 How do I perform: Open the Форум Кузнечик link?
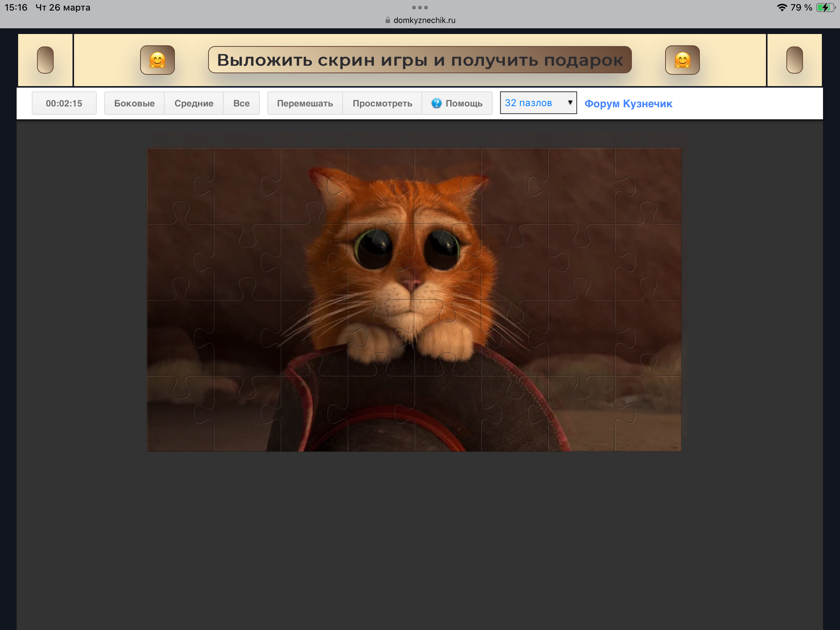(x=628, y=103)
